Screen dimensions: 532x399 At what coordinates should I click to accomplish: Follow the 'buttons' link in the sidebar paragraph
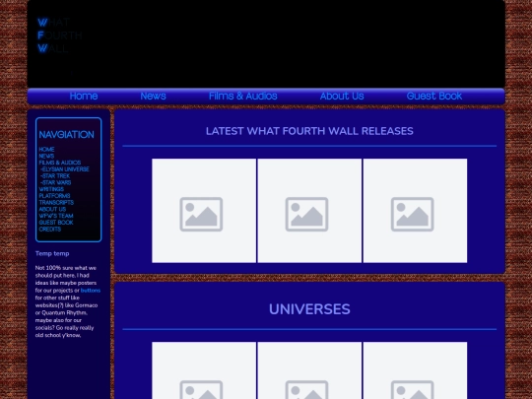click(91, 291)
